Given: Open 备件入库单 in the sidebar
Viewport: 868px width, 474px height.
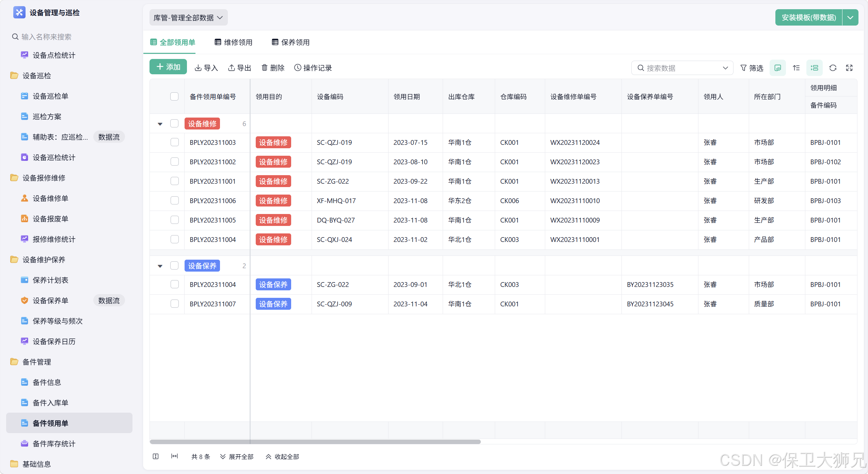Looking at the screenshot, I should tap(69, 402).
